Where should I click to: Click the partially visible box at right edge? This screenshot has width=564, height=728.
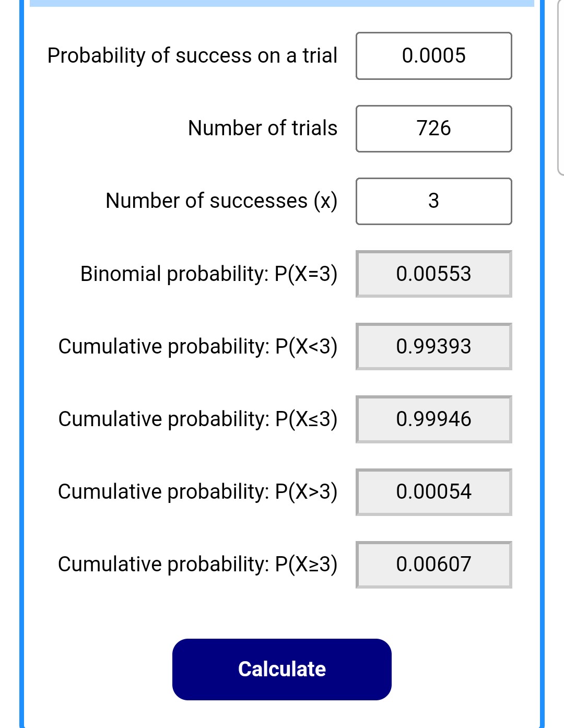(560, 89)
